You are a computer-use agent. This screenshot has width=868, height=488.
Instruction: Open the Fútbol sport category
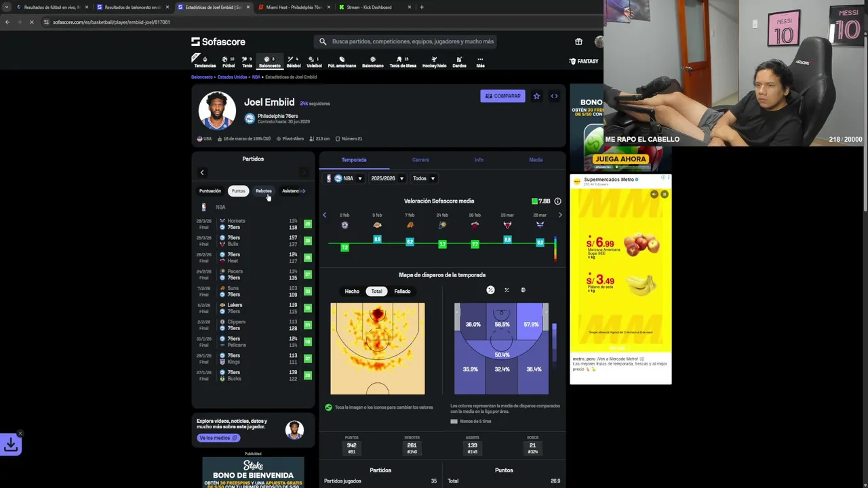pos(229,62)
